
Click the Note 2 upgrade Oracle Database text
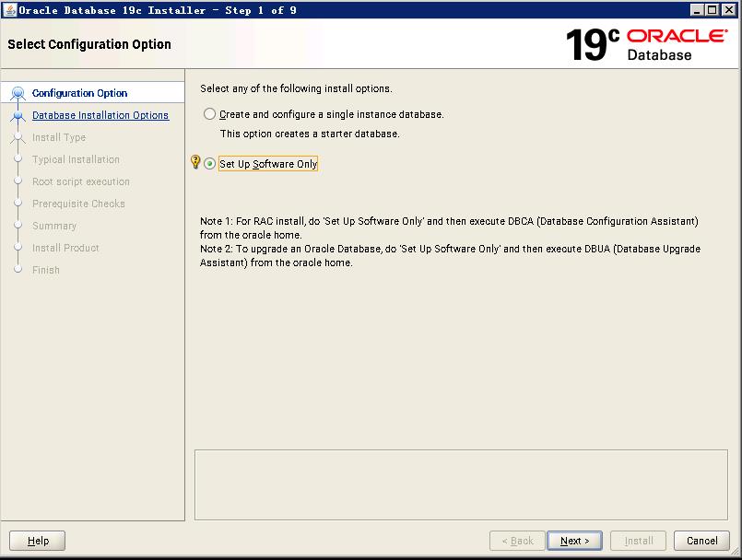pos(450,255)
